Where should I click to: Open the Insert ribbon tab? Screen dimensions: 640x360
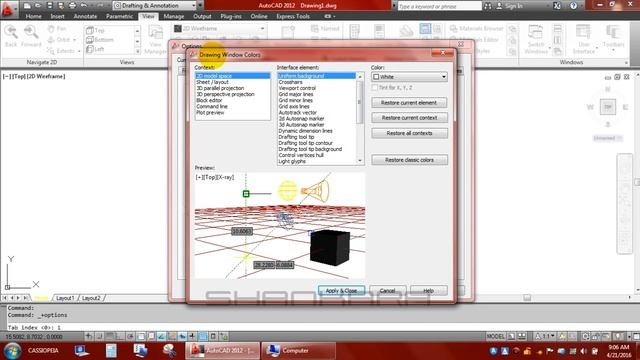[57, 16]
